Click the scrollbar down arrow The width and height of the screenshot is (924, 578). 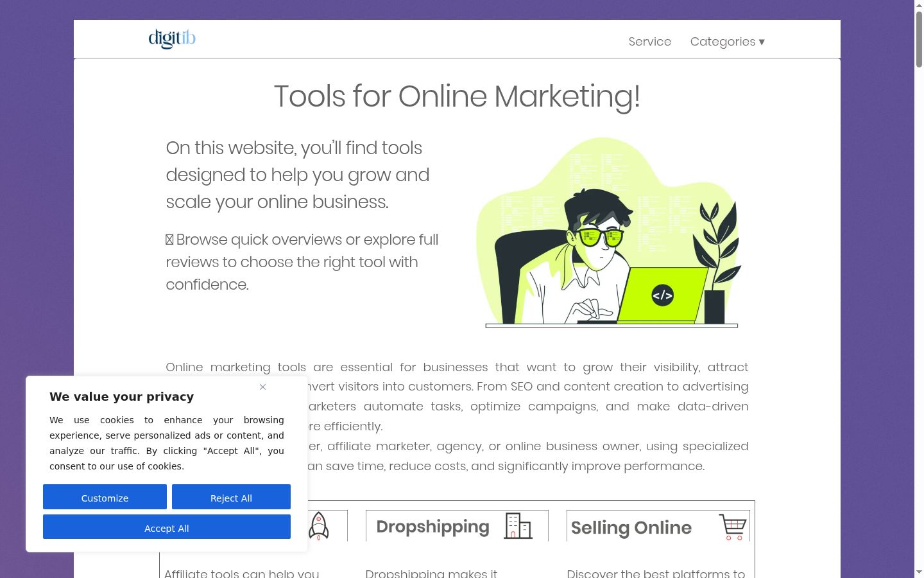919,572
